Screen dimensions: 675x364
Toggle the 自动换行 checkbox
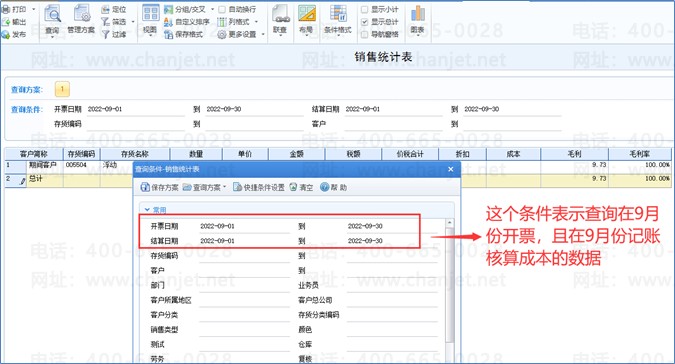point(222,9)
